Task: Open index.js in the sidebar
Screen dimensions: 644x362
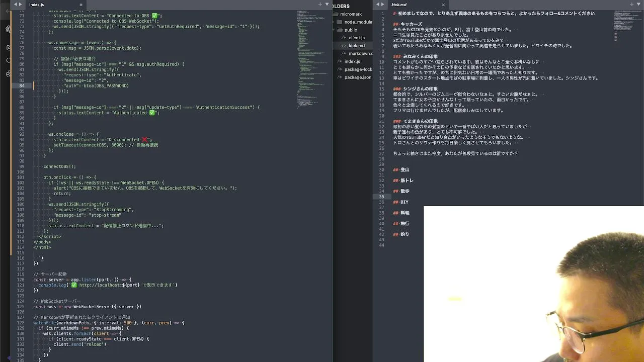Action: (352, 61)
